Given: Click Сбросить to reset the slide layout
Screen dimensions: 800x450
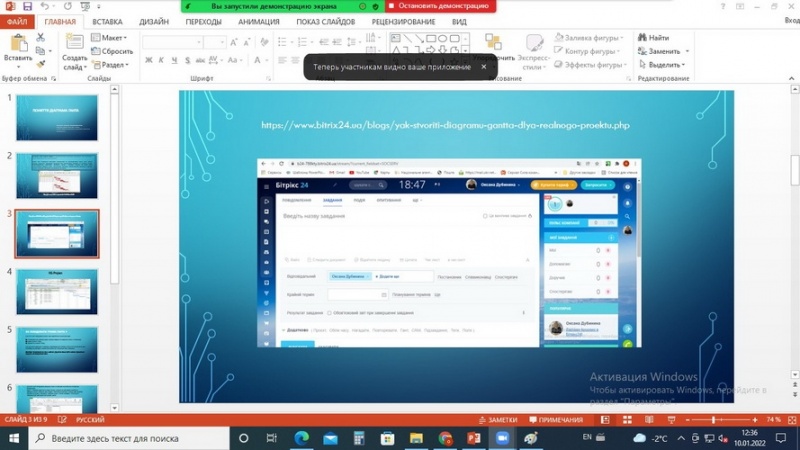Looking at the screenshot, I should pyautogui.click(x=116, y=51).
